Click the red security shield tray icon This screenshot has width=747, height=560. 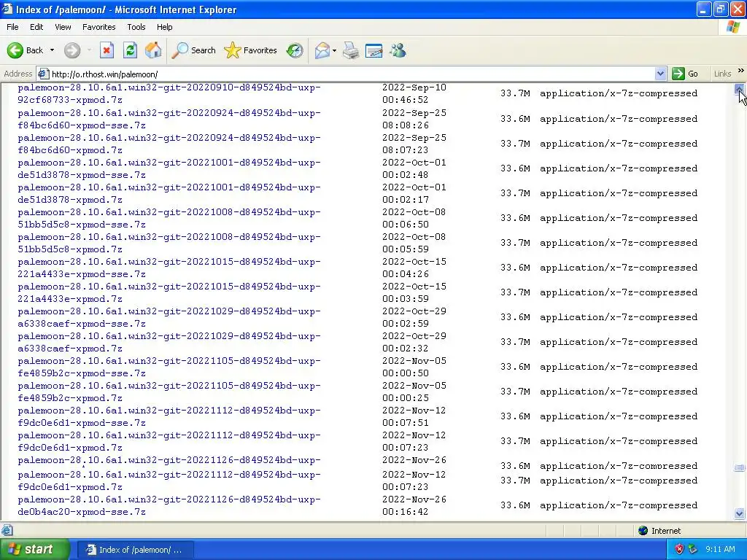tap(679, 550)
